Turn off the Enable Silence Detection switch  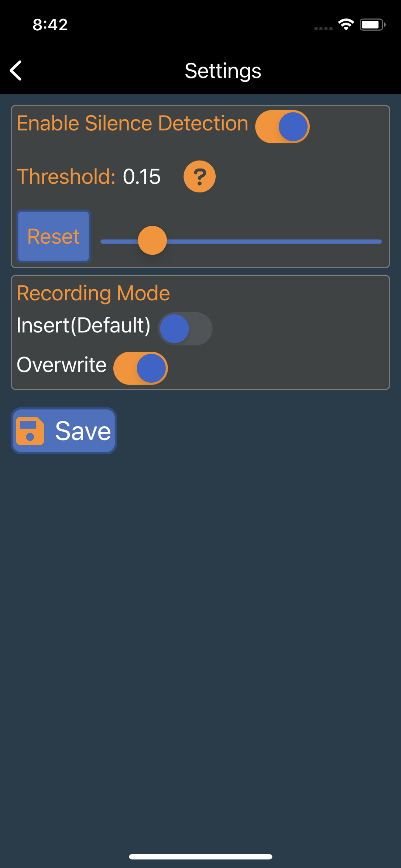click(283, 127)
